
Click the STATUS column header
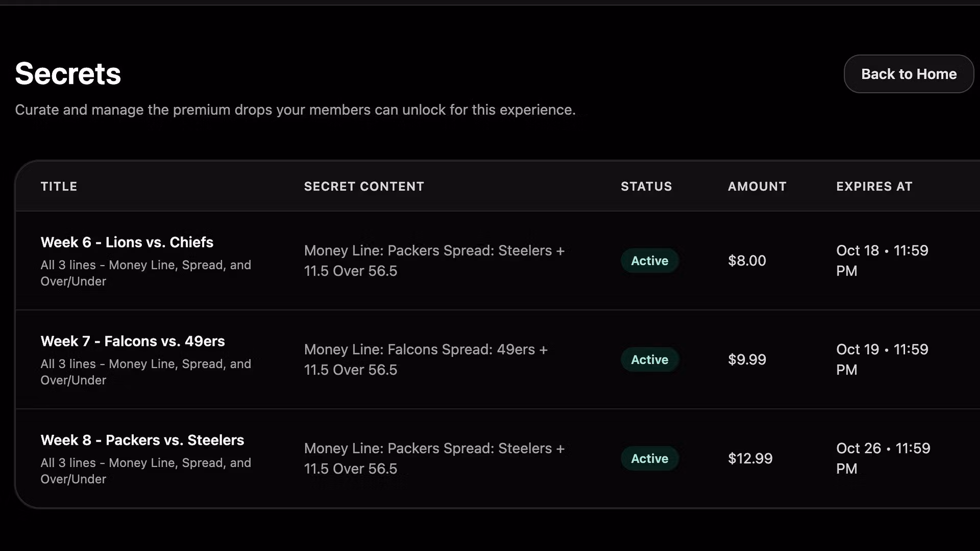pos(646,187)
